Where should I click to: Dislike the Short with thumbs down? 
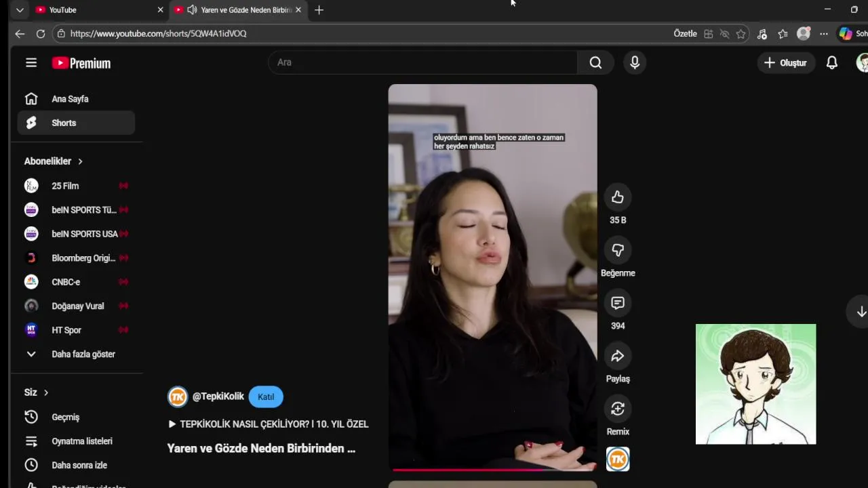tap(617, 250)
